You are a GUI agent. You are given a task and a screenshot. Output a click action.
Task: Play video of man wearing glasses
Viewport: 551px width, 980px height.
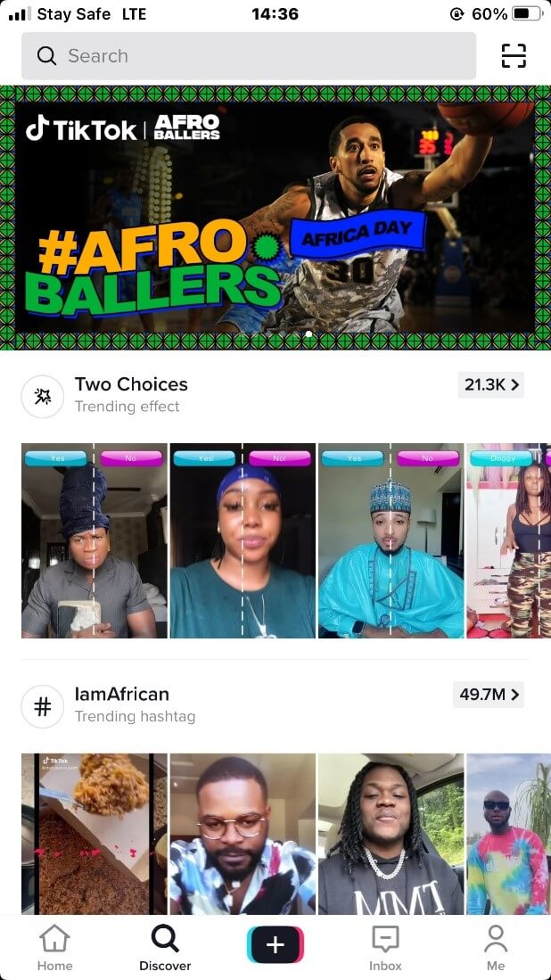coord(243,834)
